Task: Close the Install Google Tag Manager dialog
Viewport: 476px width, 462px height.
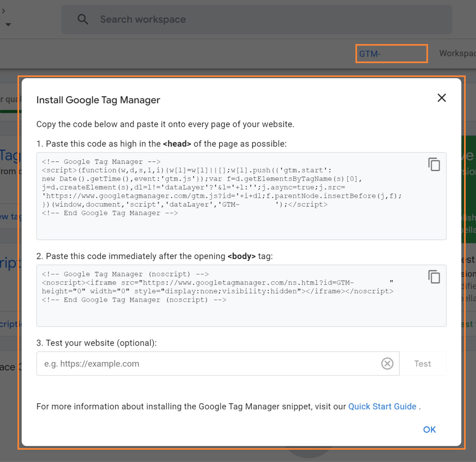Action: (441, 98)
